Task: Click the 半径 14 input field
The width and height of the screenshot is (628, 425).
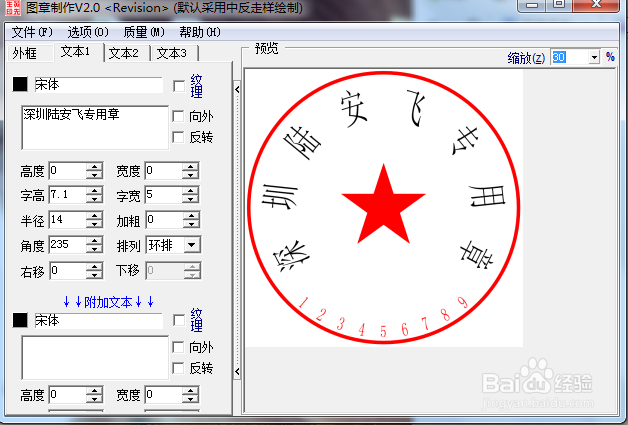Action: tap(67, 220)
